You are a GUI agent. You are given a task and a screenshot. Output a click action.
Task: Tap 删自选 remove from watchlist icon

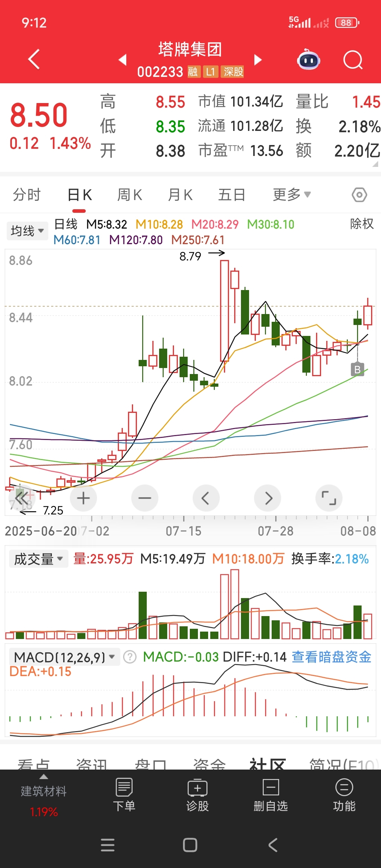271,795
